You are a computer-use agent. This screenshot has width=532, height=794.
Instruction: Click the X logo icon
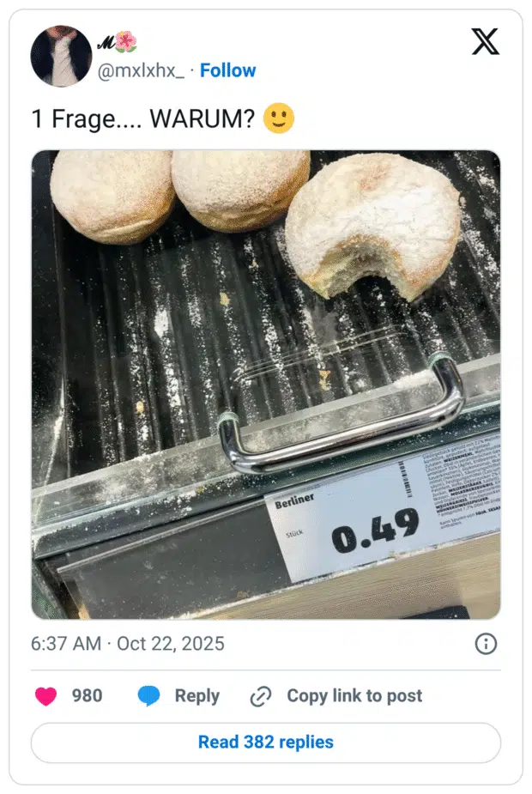tap(486, 41)
